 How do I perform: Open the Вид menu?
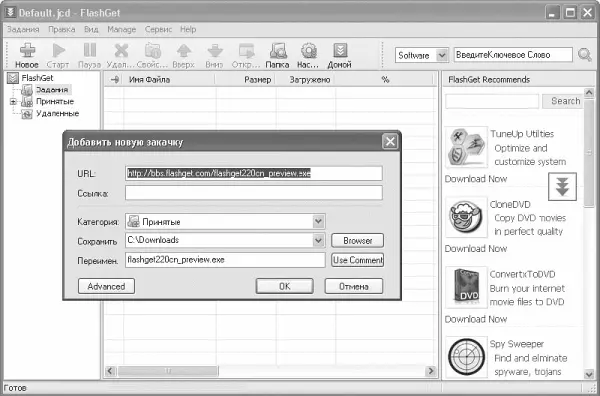pyautogui.click(x=91, y=29)
